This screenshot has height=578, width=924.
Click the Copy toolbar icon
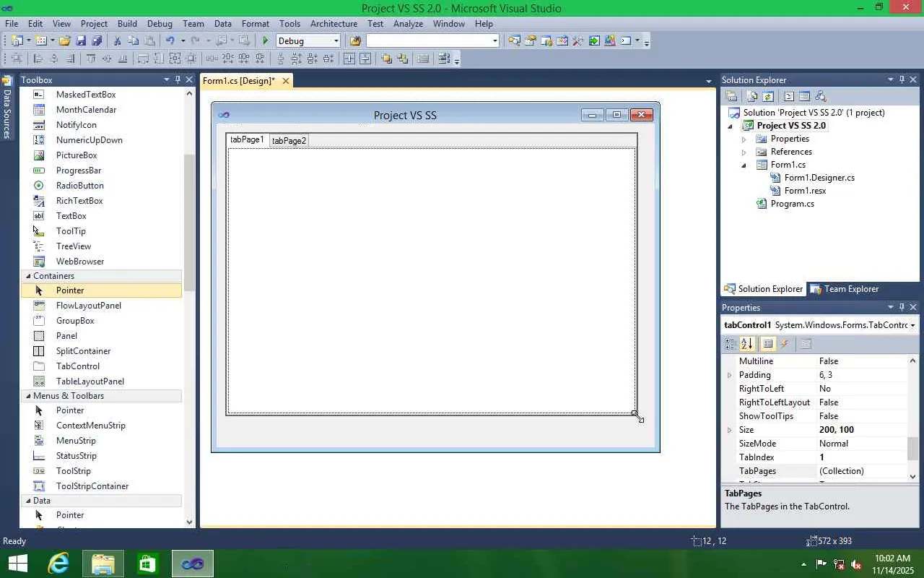click(x=133, y=40)
